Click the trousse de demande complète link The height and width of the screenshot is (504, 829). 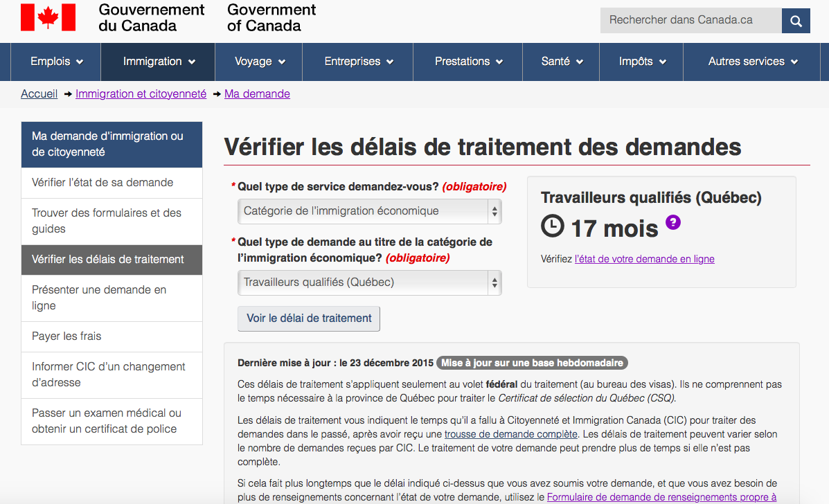[510, 434]
